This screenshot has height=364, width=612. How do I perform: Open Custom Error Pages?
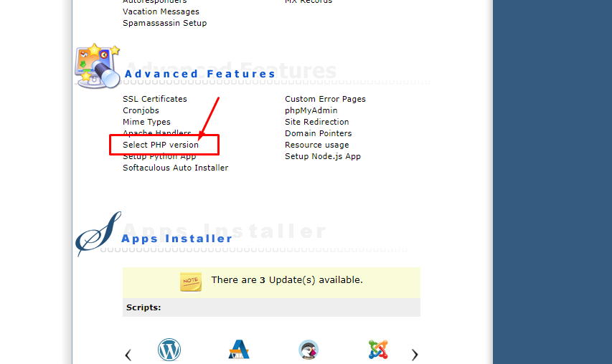(325, 99)
